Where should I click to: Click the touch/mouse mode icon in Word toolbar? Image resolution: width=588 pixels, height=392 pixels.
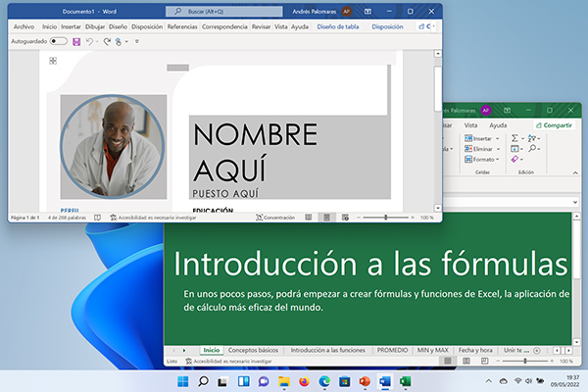click(x=119, y=41)
